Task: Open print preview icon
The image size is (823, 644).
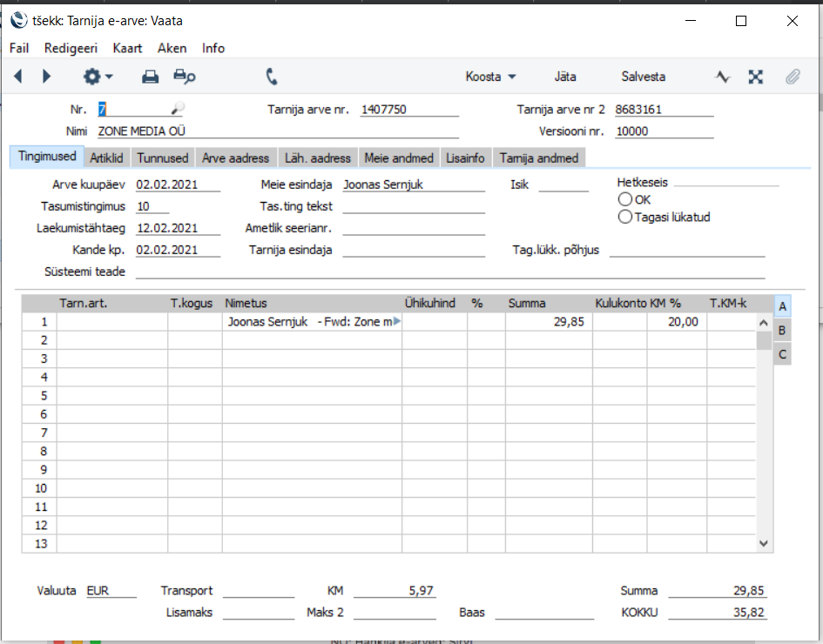Action: coord(185,77)
